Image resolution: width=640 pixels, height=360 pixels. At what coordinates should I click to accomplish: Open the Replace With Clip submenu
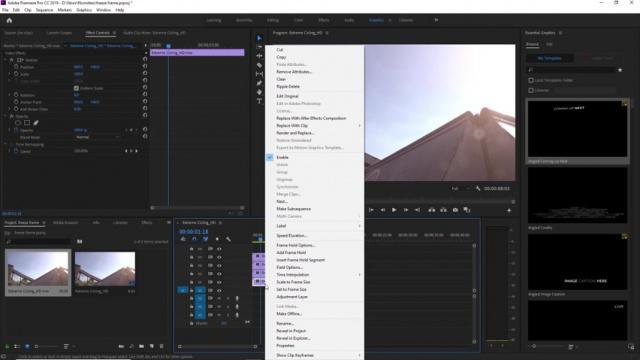[314, 126]
